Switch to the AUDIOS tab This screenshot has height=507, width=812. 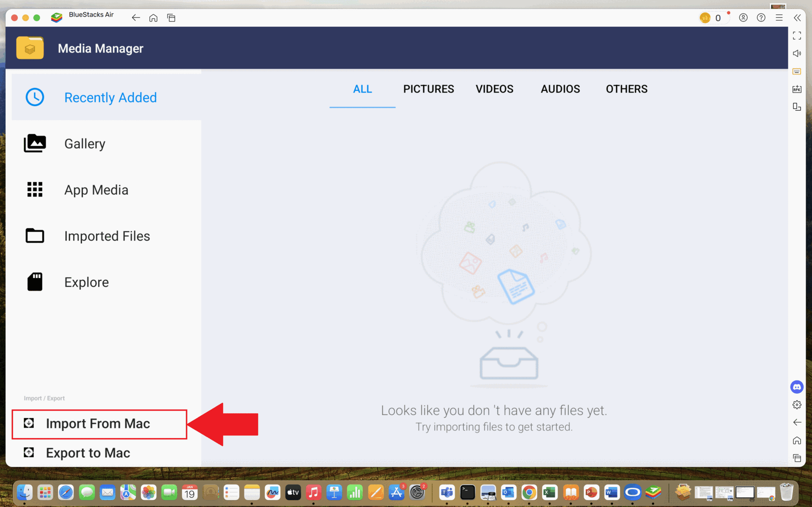(560, 89)
